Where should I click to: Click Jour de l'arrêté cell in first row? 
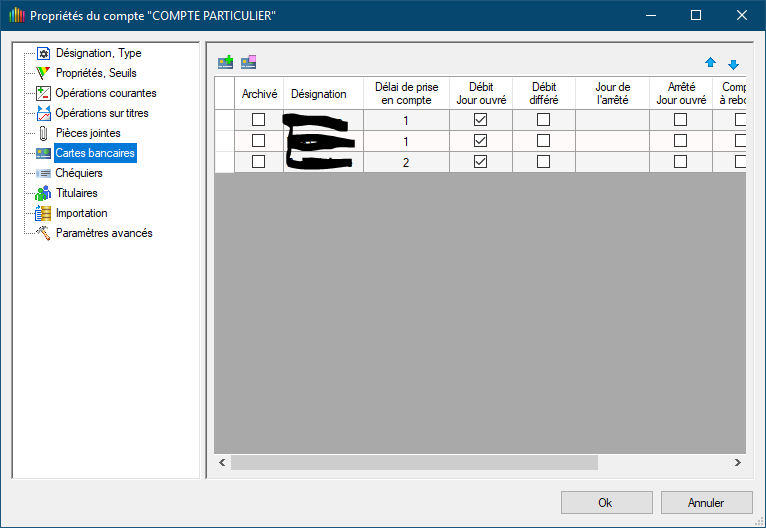point(613,120)
